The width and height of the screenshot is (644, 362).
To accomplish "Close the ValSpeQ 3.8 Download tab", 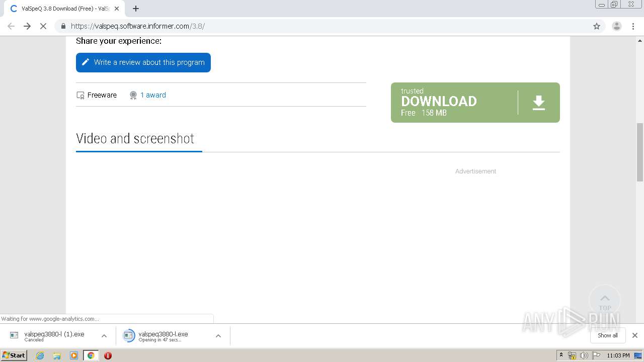I will [117, 9].
